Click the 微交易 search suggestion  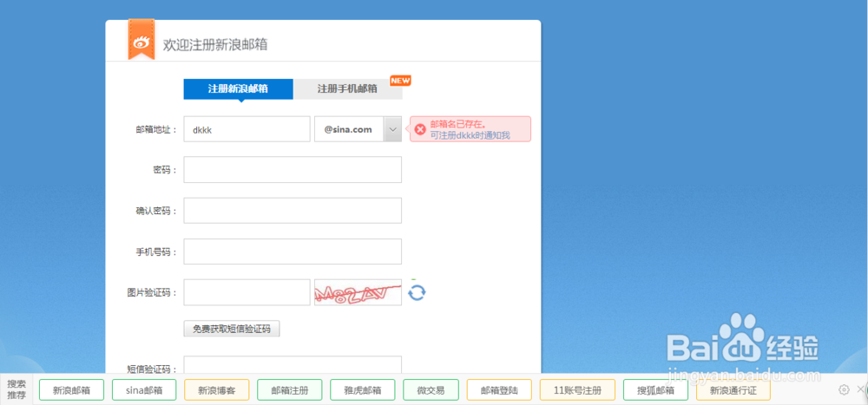tap(431, 390)
